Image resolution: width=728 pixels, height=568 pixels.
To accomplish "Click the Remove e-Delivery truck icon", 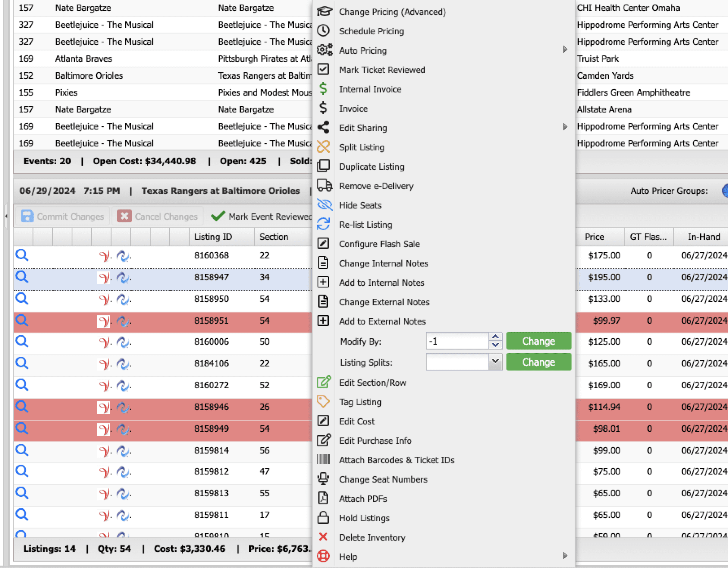I will [324, 185].
